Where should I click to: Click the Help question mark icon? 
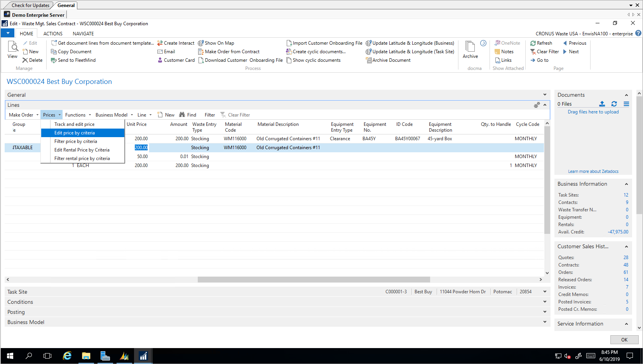pyautogui.click(x=638, y=33)
